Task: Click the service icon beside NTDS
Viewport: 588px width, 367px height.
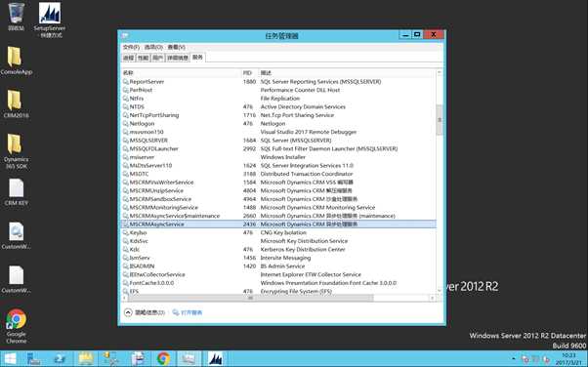Action: point(126,106)
